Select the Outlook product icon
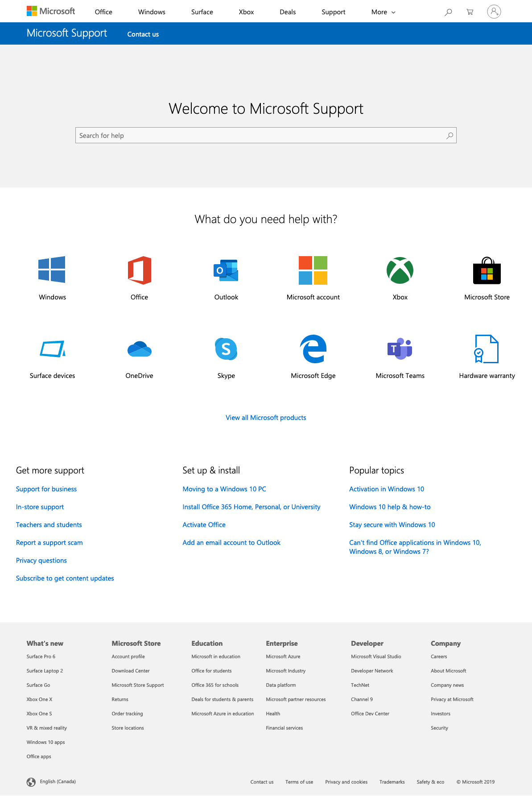 [x=226, y=270]
